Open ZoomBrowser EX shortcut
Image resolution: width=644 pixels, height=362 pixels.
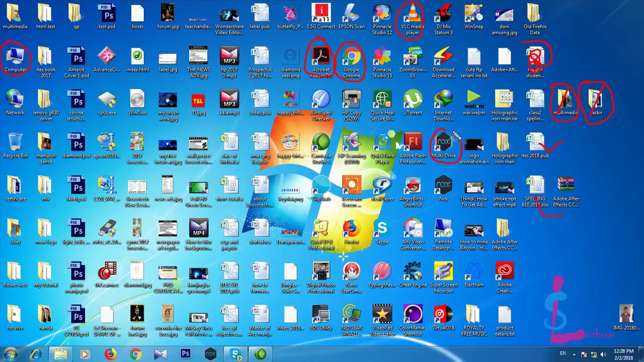pos(413,63)
